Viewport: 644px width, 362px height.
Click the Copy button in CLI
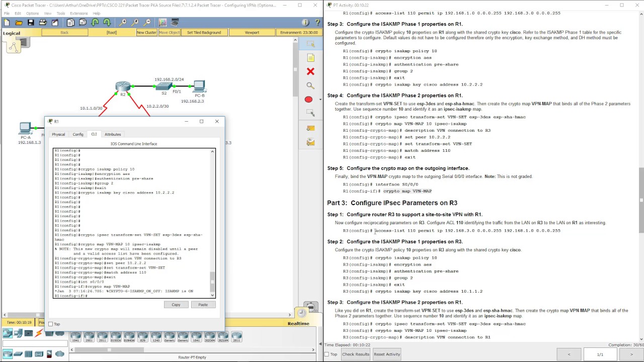pyautogui.click(x=176, y=305)
